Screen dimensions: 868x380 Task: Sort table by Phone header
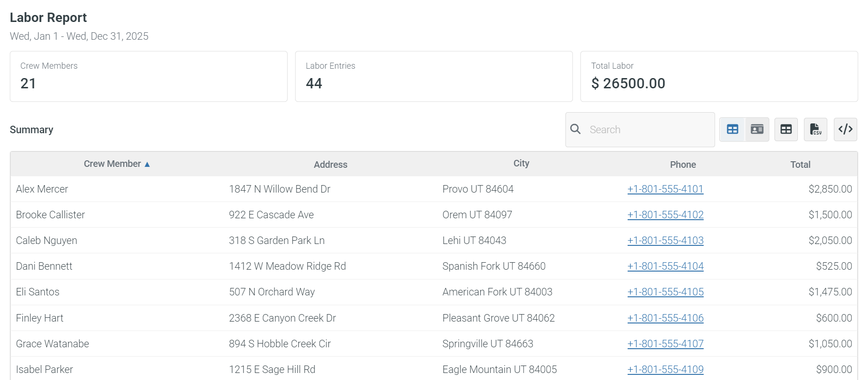683,165
